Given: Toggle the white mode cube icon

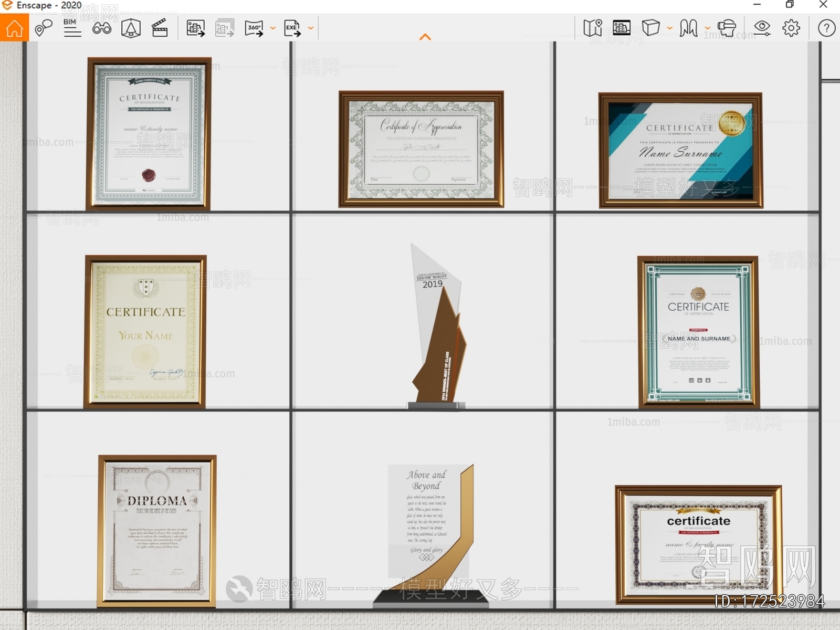Looking at the screenshot, I should pyautogui.click(x=651, y=28).
